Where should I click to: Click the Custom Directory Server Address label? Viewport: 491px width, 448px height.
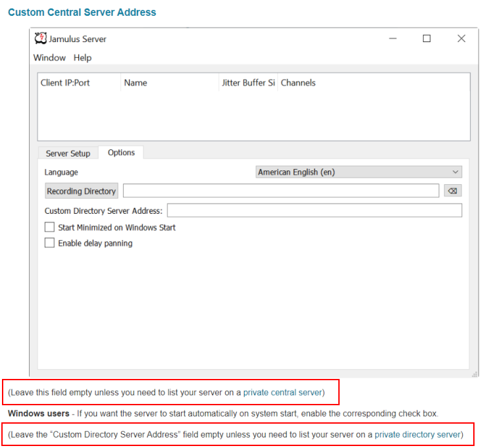pos(103,211)
